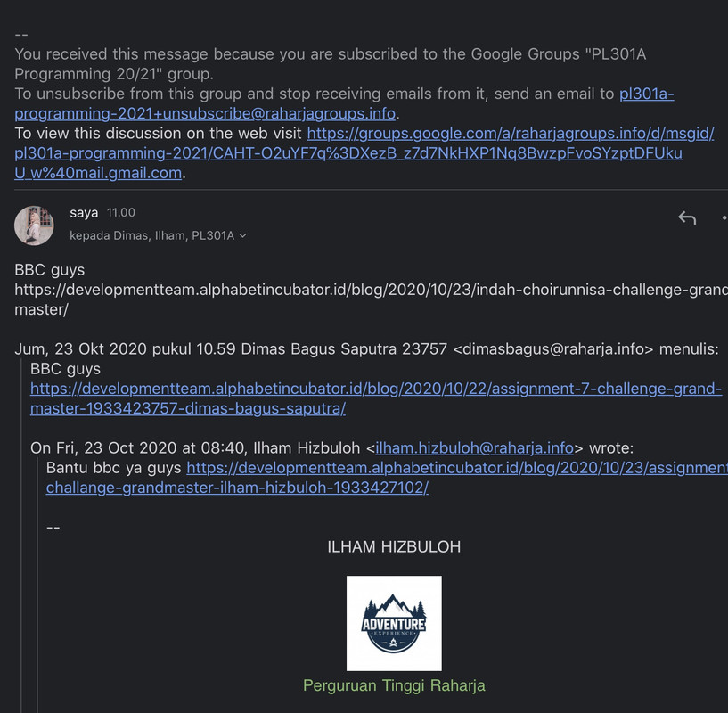Click the 'BBC guys' message body text
Image resolution: width=728 pixels, height=713 pixels.
pos(50,270)
